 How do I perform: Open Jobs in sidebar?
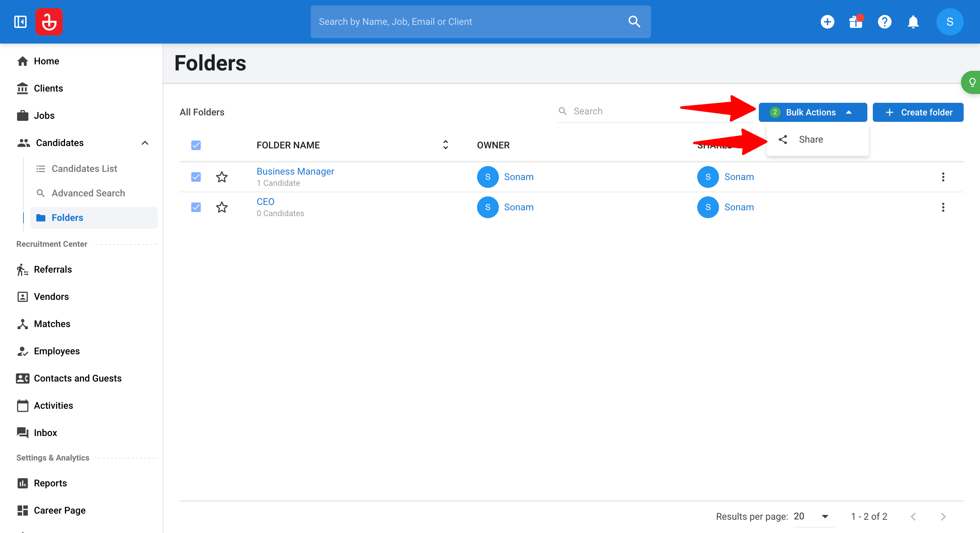tap(44, 116)
